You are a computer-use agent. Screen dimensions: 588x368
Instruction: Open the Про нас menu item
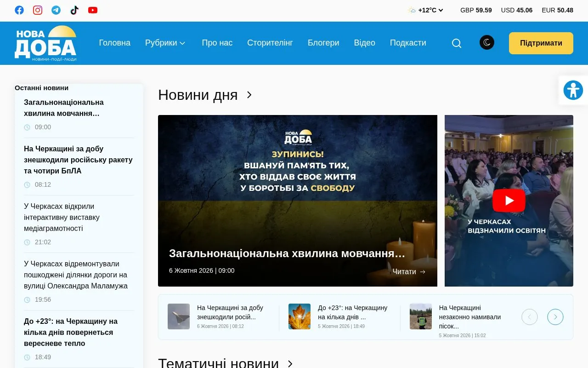217,43
